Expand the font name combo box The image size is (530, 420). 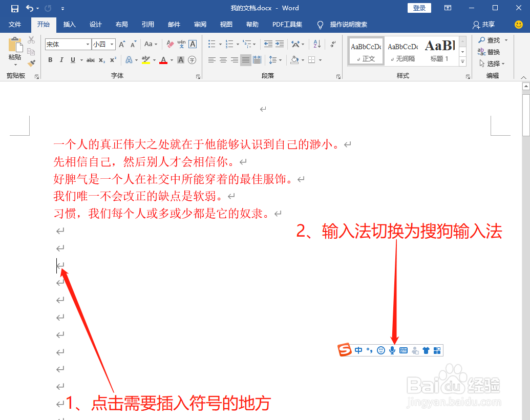coord(89,44)
